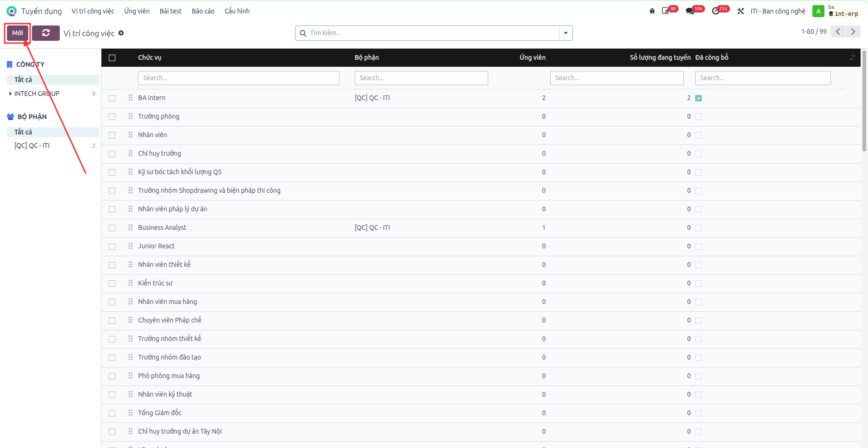Click the vertical scrollbar thumb
Screen dimensions: 868x448
click(x=864, y=101)
